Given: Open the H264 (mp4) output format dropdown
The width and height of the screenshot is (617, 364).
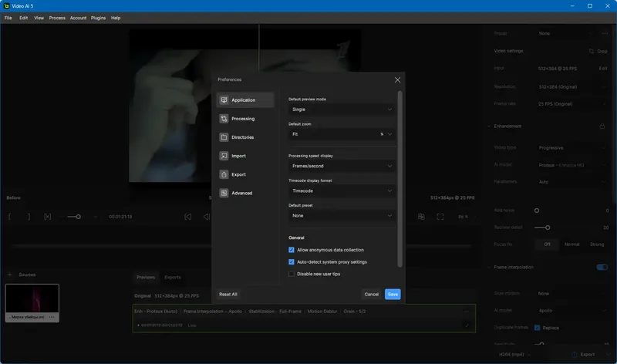Looking at the screenshot, I should 514,355.
